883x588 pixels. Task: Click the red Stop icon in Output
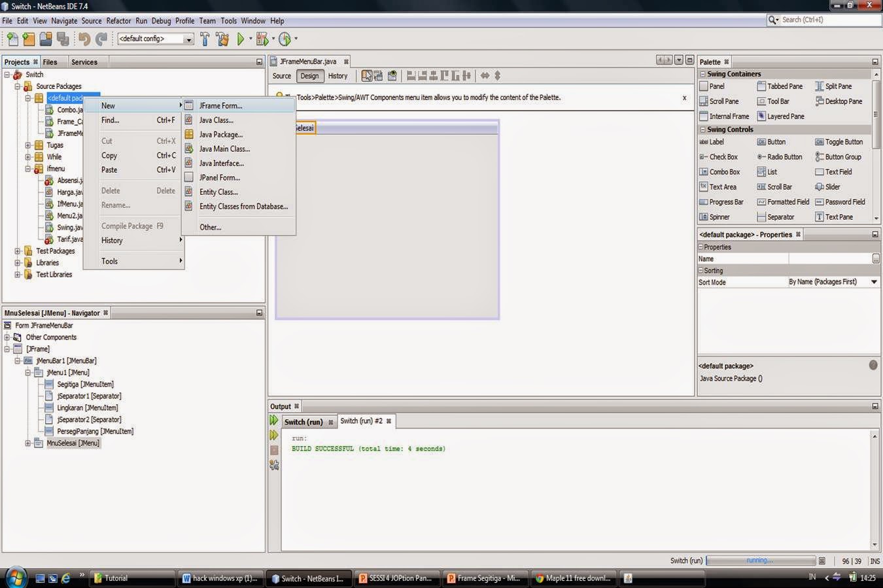(274, 450)
